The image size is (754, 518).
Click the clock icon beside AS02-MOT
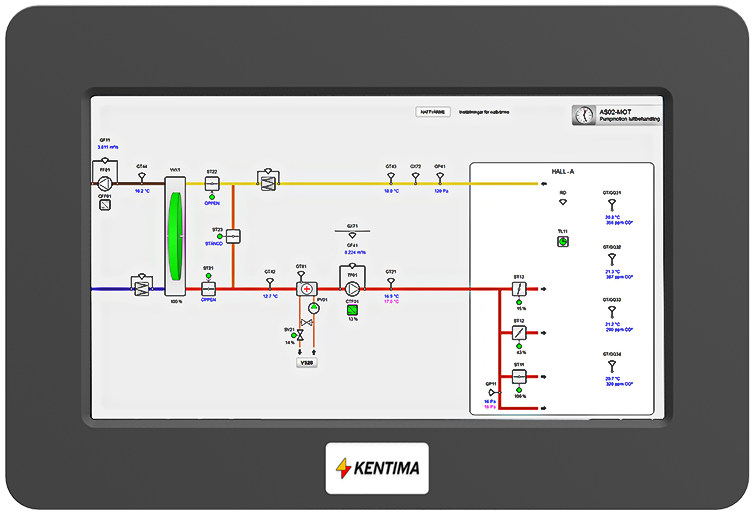tap(582, 115)
